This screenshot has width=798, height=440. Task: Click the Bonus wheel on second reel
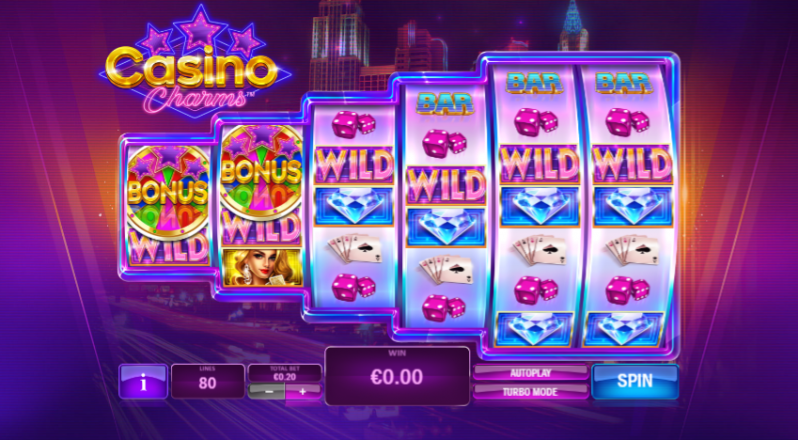[262, 170]
